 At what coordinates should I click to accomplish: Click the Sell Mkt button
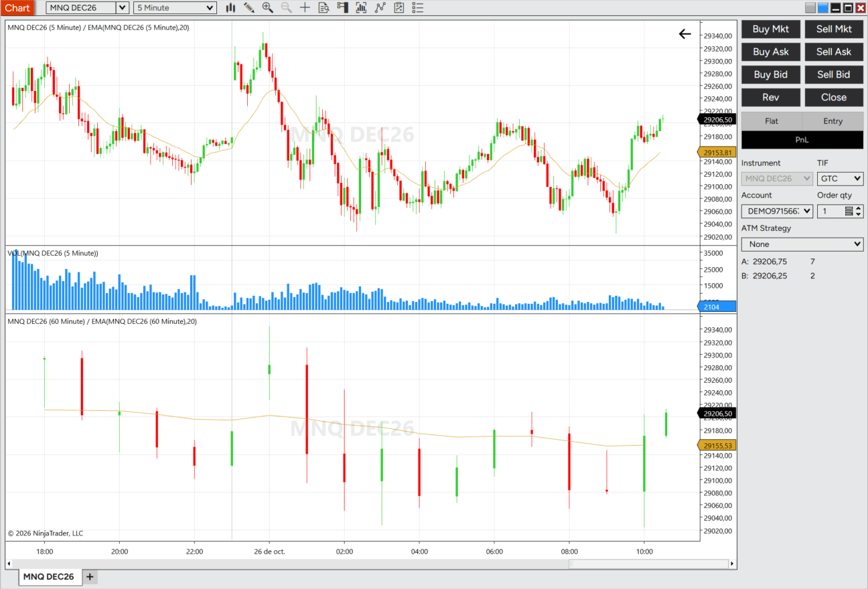click(x=835, y=29)
